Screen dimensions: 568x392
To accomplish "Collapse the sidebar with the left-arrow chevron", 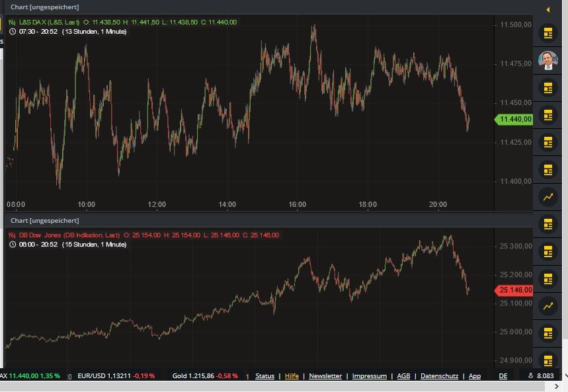I will (546, 9).
